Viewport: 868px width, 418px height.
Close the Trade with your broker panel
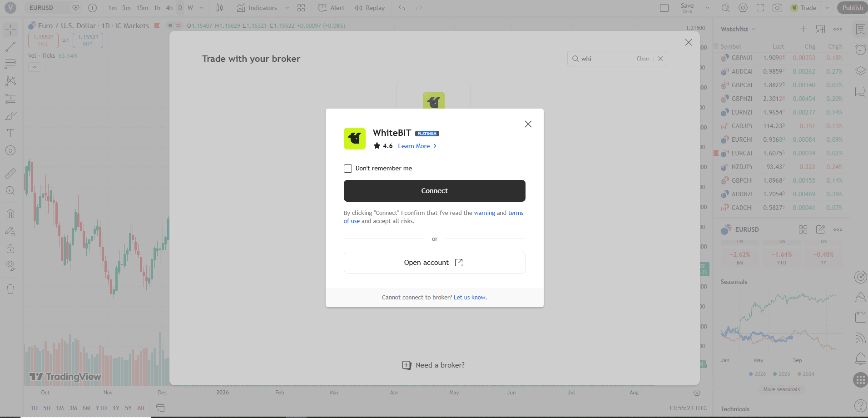pos(689,42)
